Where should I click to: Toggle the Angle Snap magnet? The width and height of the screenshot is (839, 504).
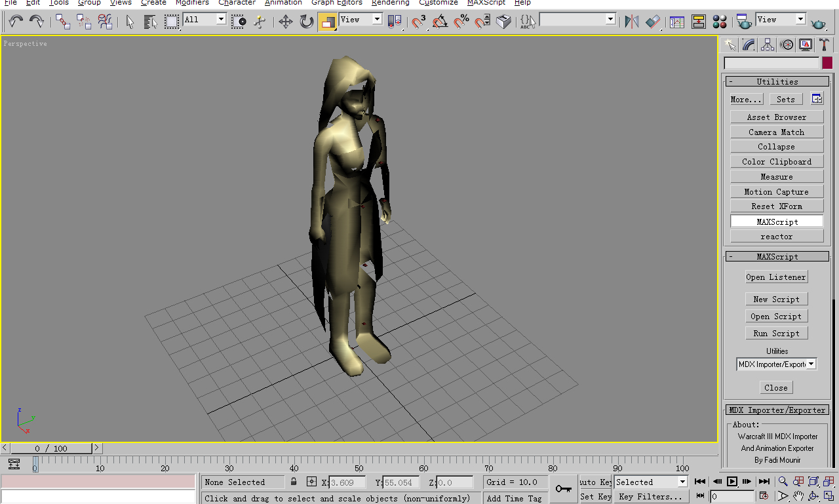pyautogui.click(x=440, y=22)
